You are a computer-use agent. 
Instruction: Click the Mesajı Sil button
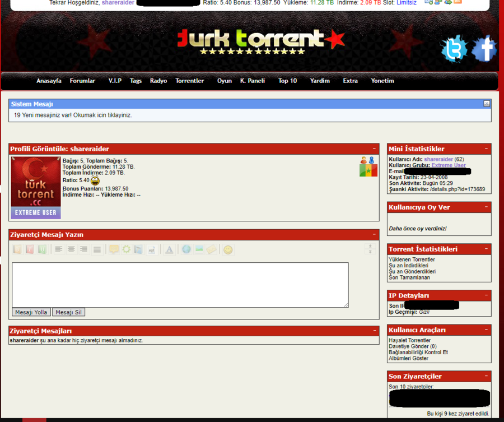coord(68,312)
